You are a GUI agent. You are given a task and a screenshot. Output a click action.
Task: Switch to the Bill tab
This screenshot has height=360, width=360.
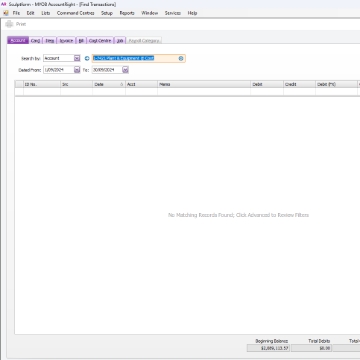(81, 40)
